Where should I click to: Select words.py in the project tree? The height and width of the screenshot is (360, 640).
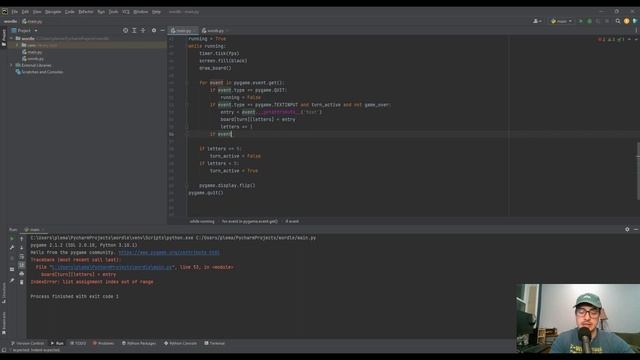(33, 59)
